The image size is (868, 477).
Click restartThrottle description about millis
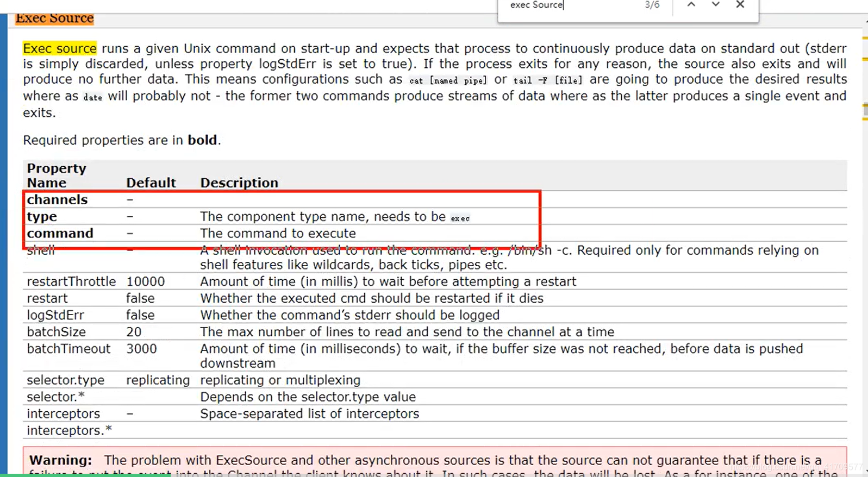pos(388,281)
